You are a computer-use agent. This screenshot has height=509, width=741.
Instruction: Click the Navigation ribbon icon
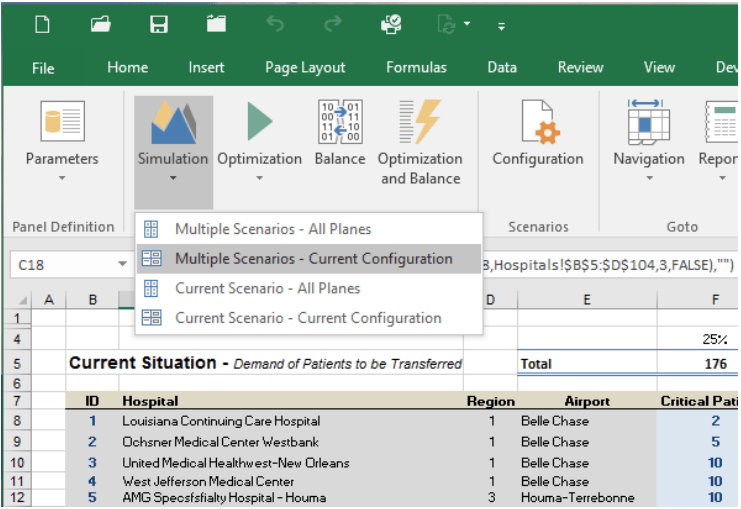click(648, 122)
